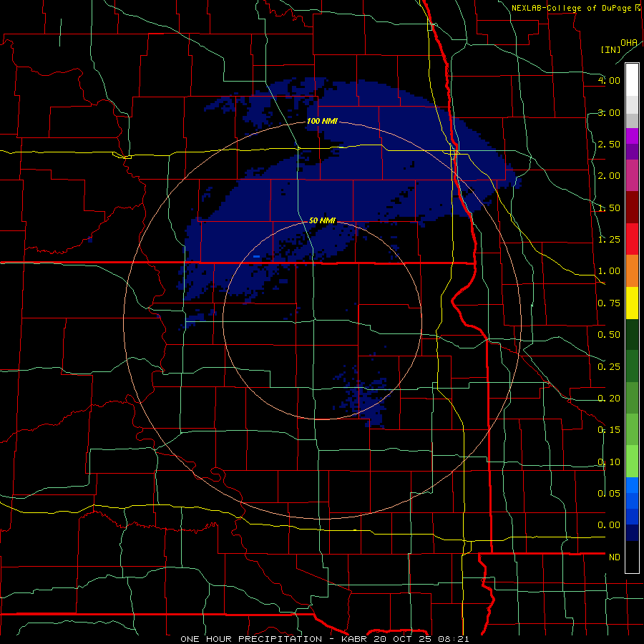Click the NEXLAB-College of DuPage credit text
Screen dimensions: 644x644
pos(571,8)
